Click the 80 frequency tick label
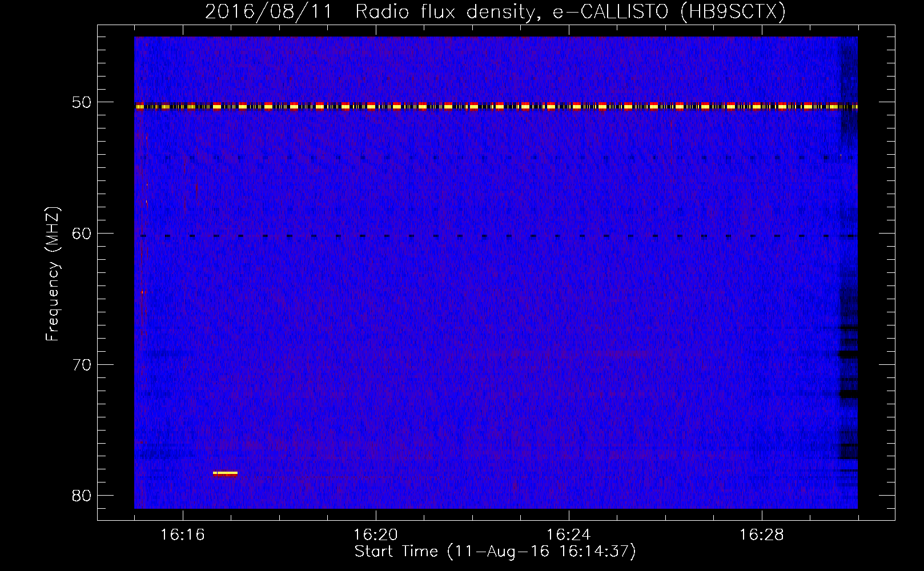The height and width of the screenshot is (571, 924). (82, 496)
